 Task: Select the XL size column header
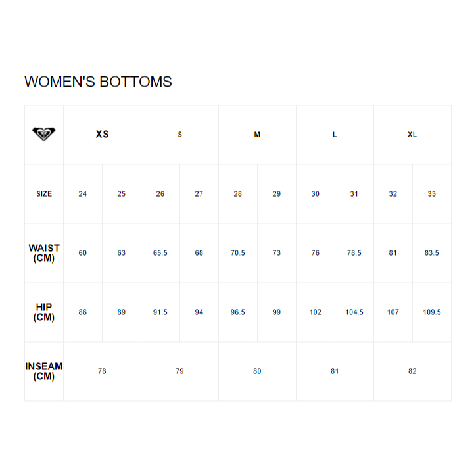click(412, 135)
